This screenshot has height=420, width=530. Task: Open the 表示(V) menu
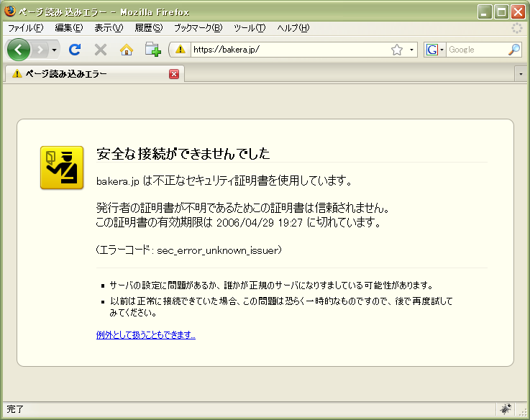coord(109,28)
